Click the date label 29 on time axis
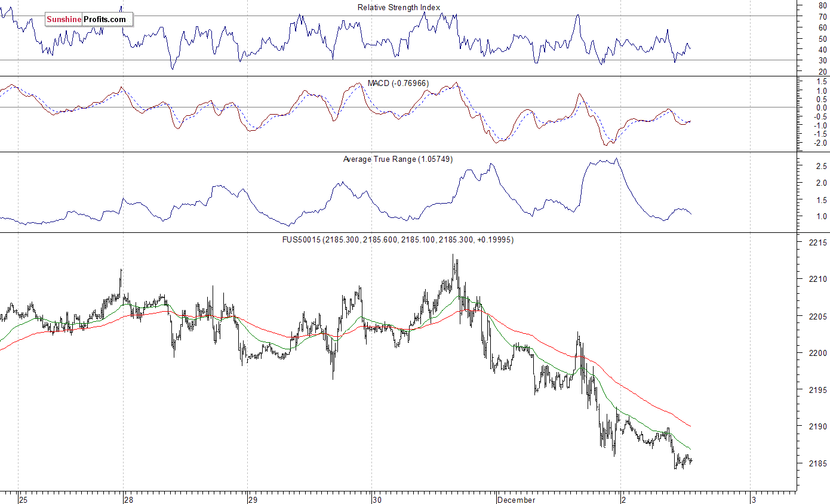The height and width of the screenshot is (504, 830). (252, 499)
